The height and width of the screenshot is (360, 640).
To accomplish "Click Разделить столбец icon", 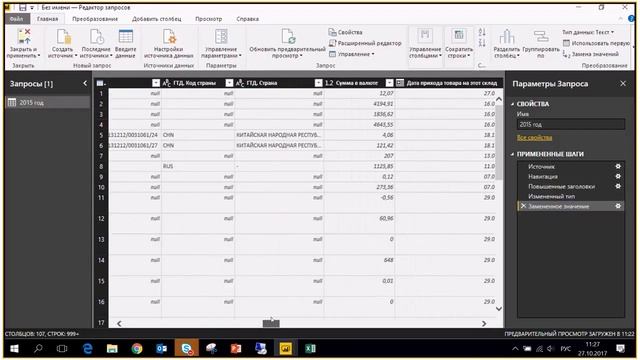I will coord(507,36).
